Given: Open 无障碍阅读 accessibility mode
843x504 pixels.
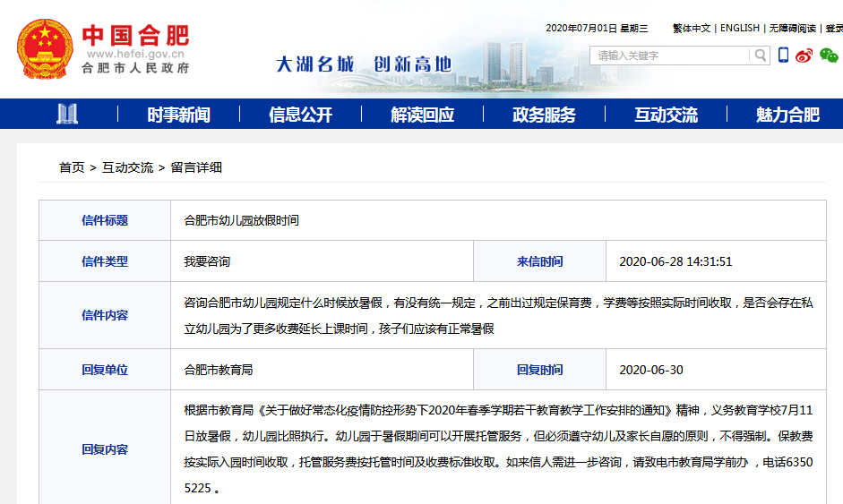Looking at the screenshot, I should tap(793, 28).
